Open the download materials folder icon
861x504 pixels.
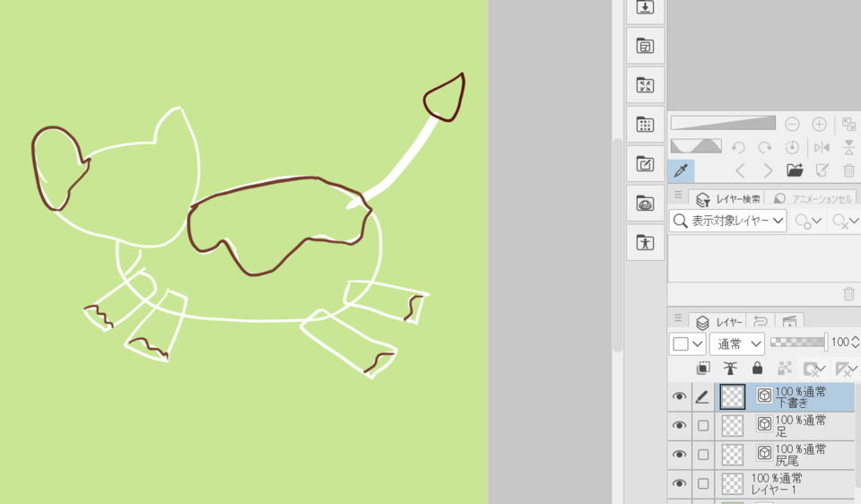coord(645,8)
